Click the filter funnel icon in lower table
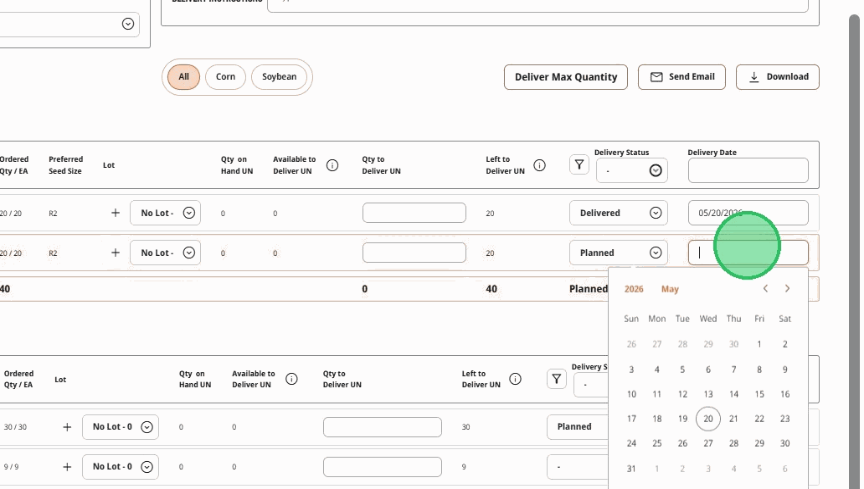864x489 pixels. [x=557, y=379]
